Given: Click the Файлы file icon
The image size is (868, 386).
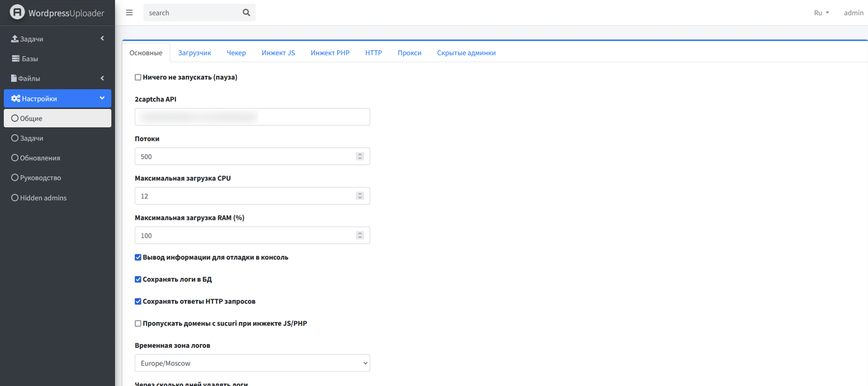Looking at the screenshot, I should point(14,78).
